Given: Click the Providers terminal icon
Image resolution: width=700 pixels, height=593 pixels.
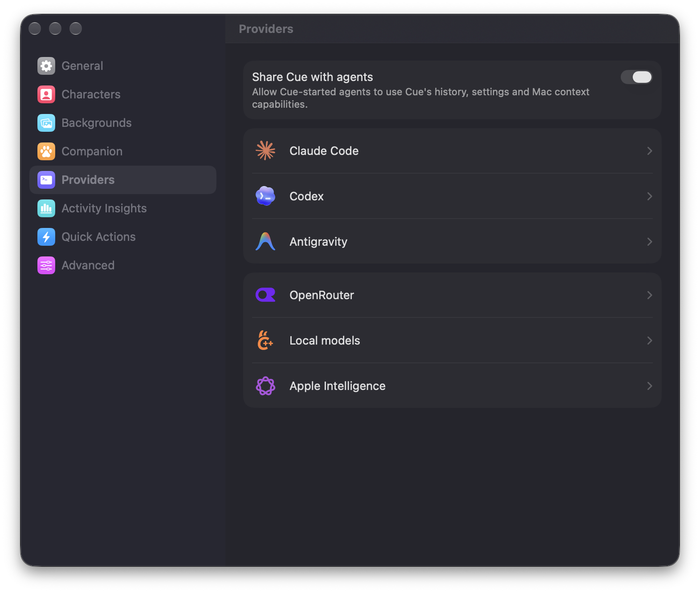Looking at the screenshot, I should (46, 180).
